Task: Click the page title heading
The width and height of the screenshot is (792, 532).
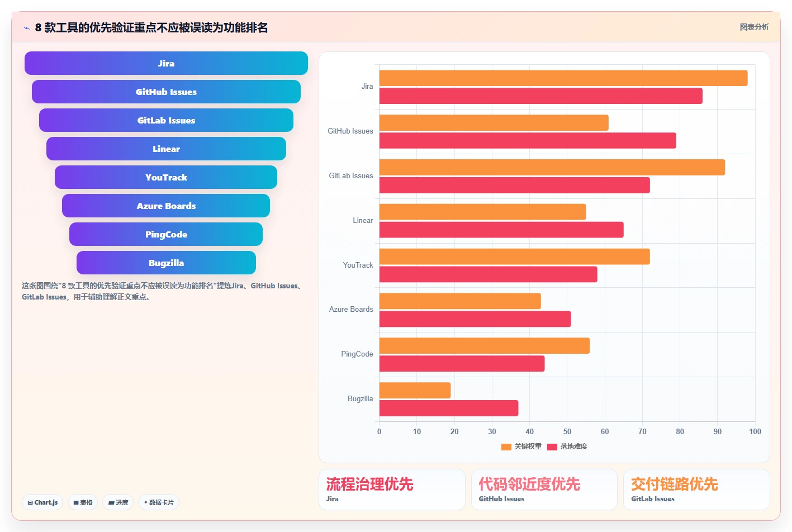Action: [x=151, y=27]
